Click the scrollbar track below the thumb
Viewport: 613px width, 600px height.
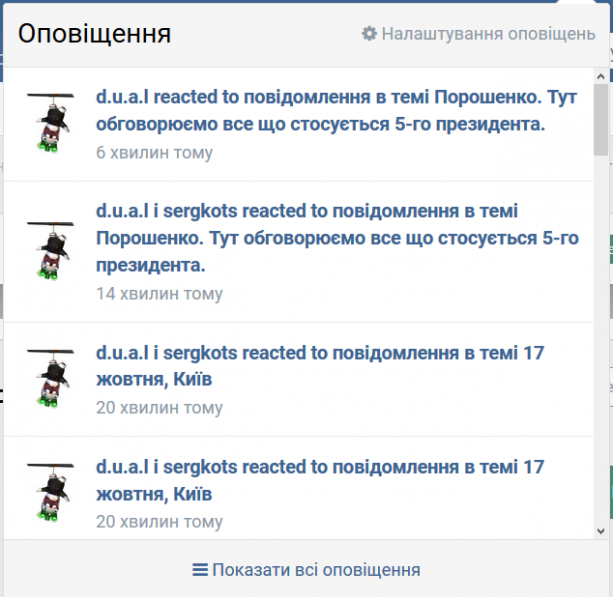[601, 340]
